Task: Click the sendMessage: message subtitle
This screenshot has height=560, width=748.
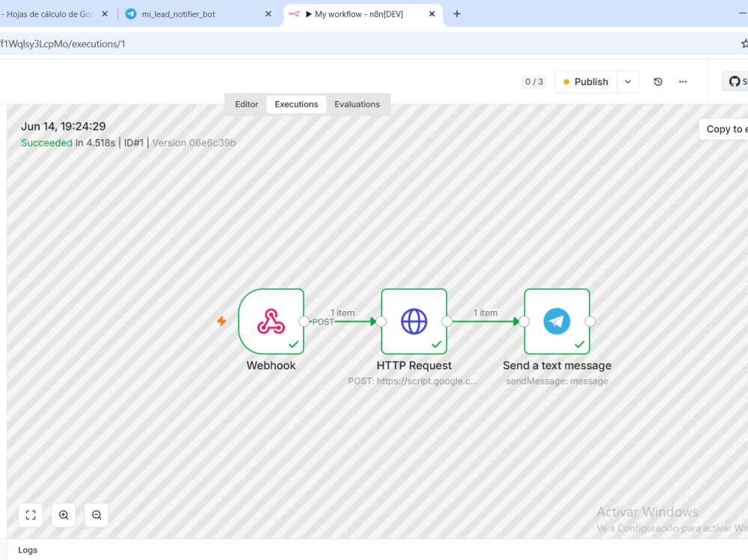Action: click(x=557, y=381)
